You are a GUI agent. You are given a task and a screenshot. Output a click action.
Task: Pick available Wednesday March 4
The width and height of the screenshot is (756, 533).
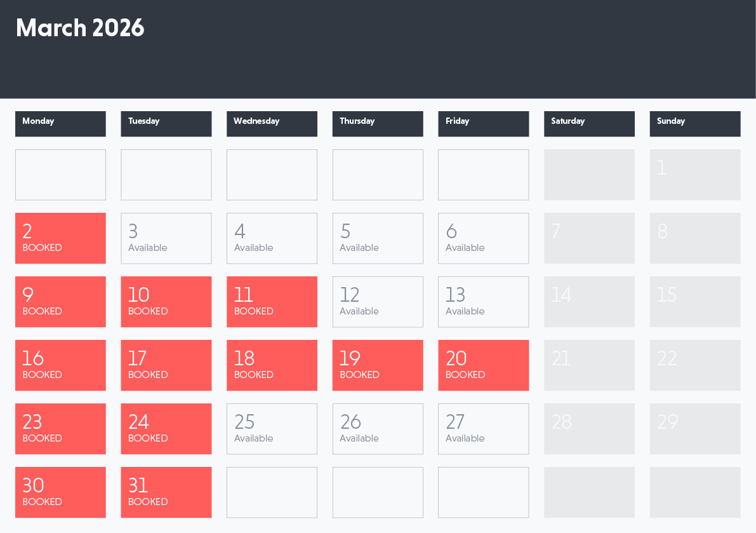[272, 238]
